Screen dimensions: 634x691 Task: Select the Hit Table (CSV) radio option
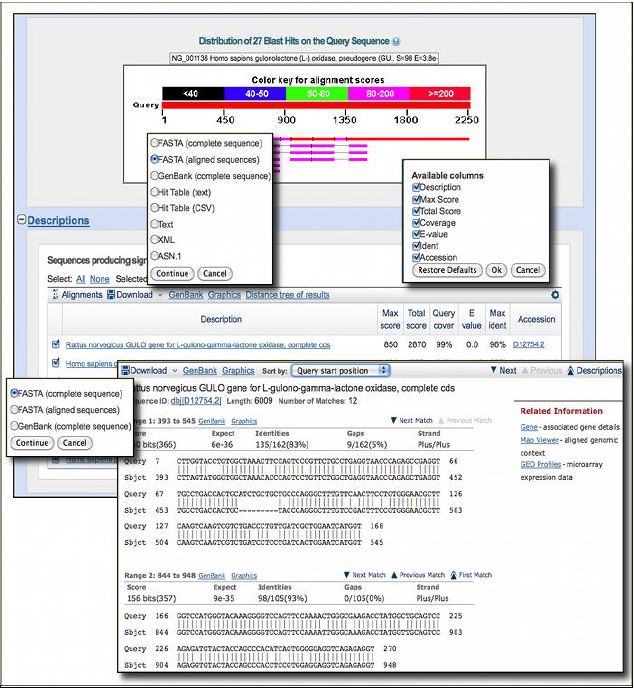pos(155,207)
